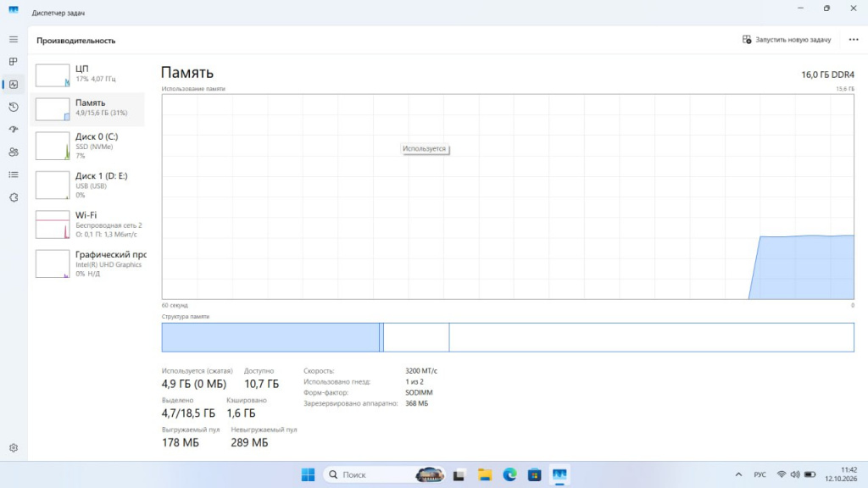Open Microsoft Store from the taskbar
The image size is (868, 488).
point(534,474)
